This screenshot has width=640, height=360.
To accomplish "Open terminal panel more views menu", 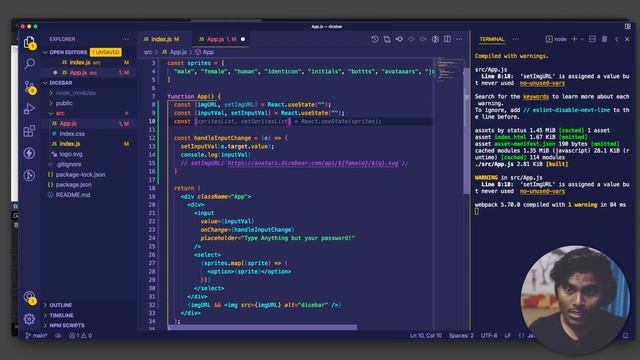I will (x=516, y=39).
